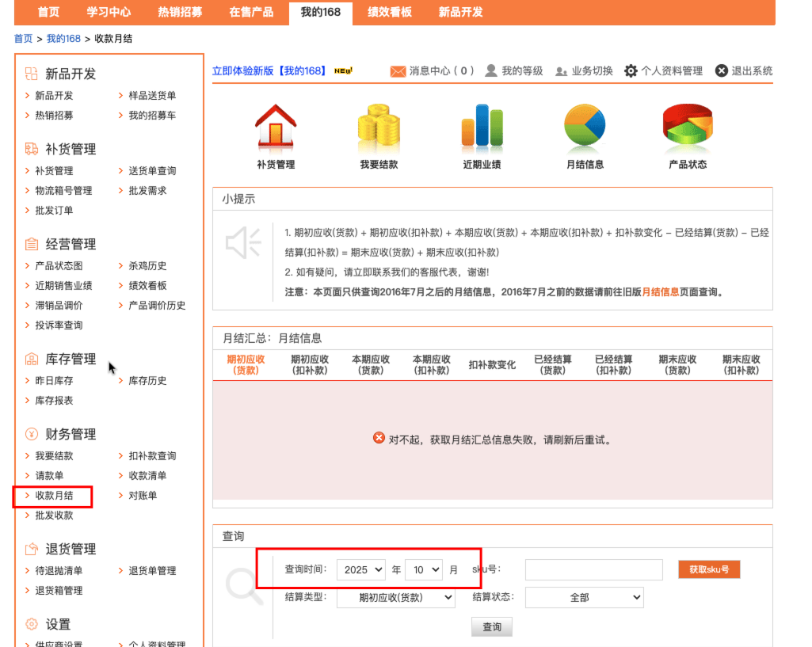Viewport: 812px width, 647px height.
Task: Click the 个人资料管理 gear icon
Action: [631, 71]
